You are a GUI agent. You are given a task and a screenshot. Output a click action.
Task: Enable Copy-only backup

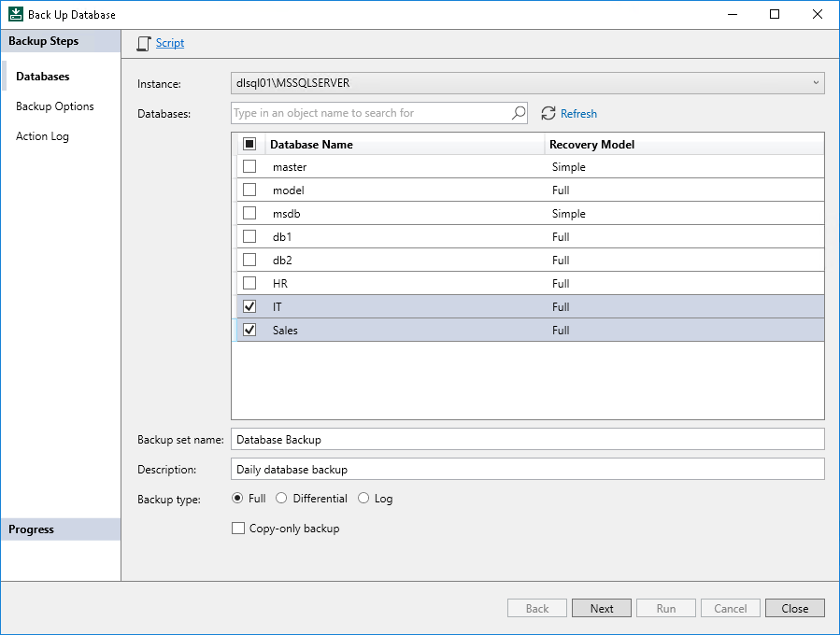(x=238, y=528)
